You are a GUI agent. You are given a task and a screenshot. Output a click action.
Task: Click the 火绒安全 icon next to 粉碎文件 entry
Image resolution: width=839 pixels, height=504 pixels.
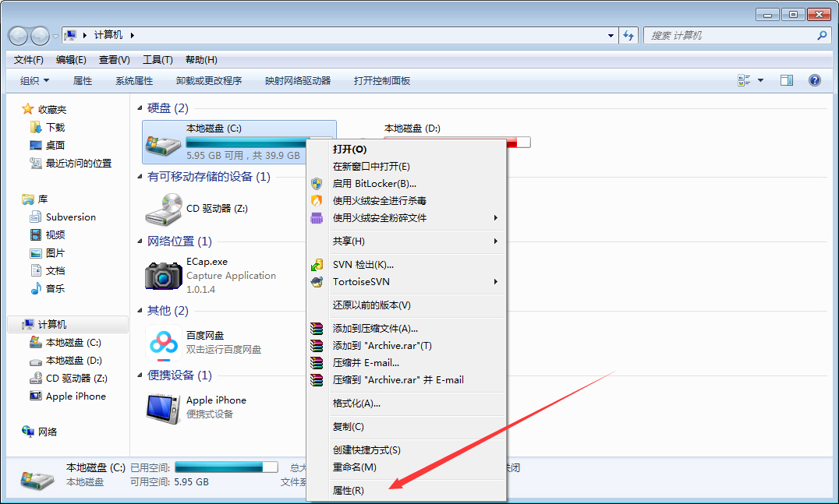point(317,220)
